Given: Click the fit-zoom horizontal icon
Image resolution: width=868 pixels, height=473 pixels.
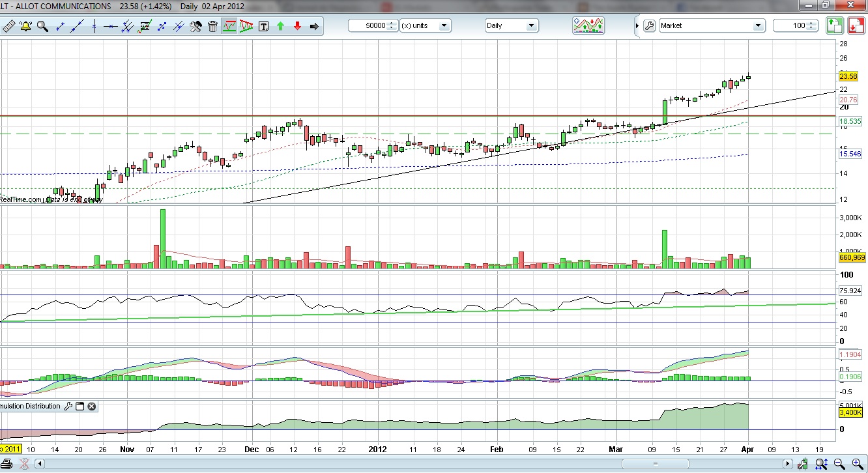Looking at the screenshot, I should [x=821, y=463].
